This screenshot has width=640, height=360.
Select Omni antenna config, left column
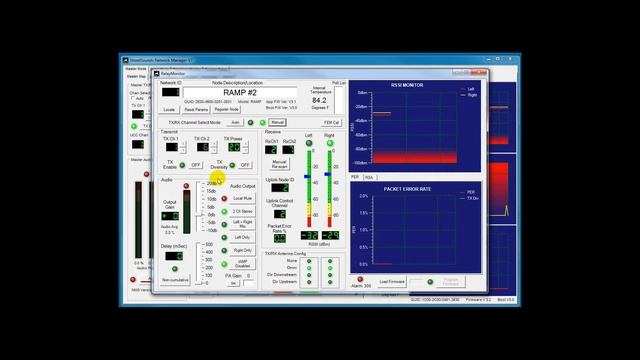309,268
